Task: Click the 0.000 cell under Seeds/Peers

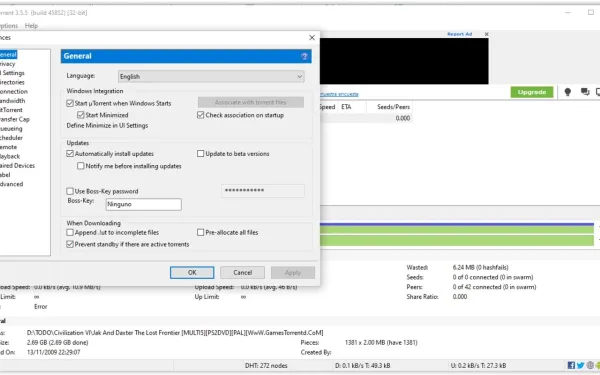Action: click(x=403, y=118)
